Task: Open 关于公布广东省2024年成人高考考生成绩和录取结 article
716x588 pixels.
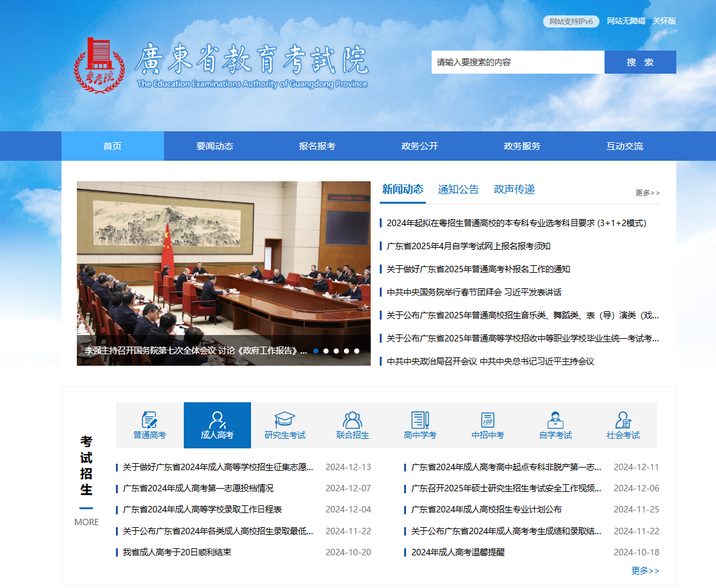Action: [x=507, y=531]
